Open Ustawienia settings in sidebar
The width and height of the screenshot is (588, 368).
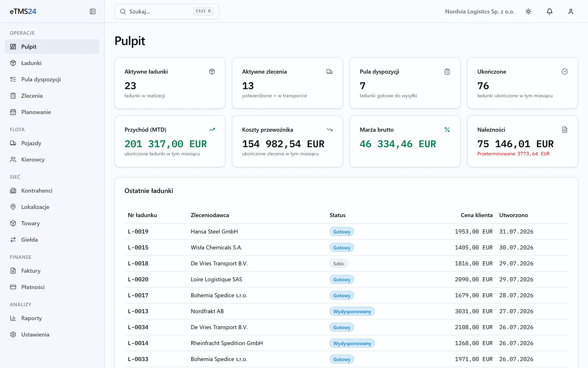click(52, 334)
